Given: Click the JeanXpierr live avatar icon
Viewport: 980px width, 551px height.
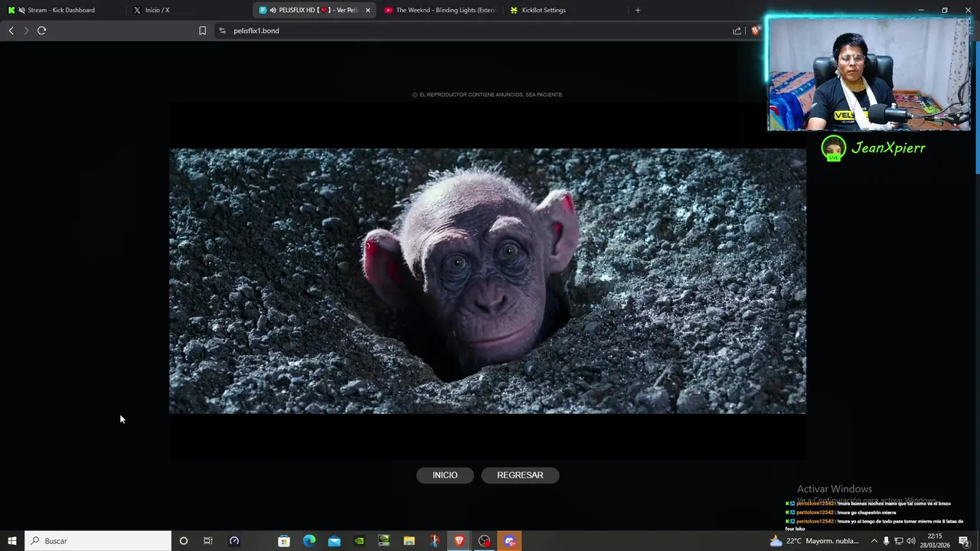Looking at the screenshot, I should 833,148.
